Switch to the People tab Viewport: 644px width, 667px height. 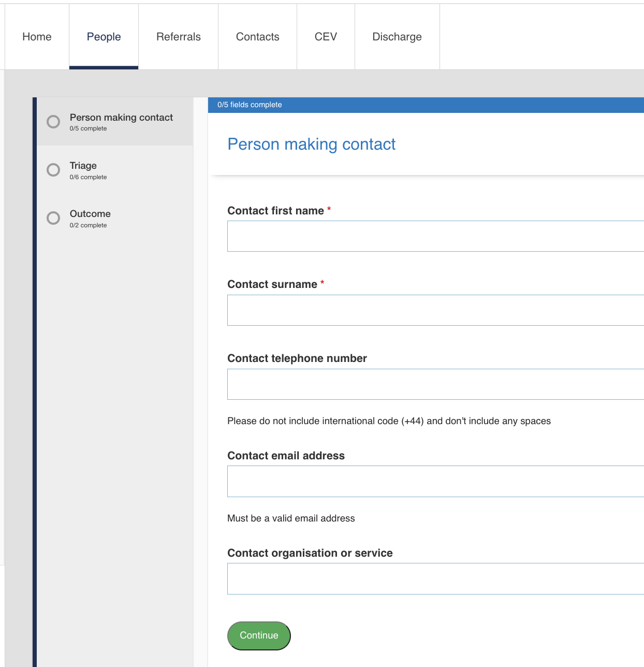point(104,37)
